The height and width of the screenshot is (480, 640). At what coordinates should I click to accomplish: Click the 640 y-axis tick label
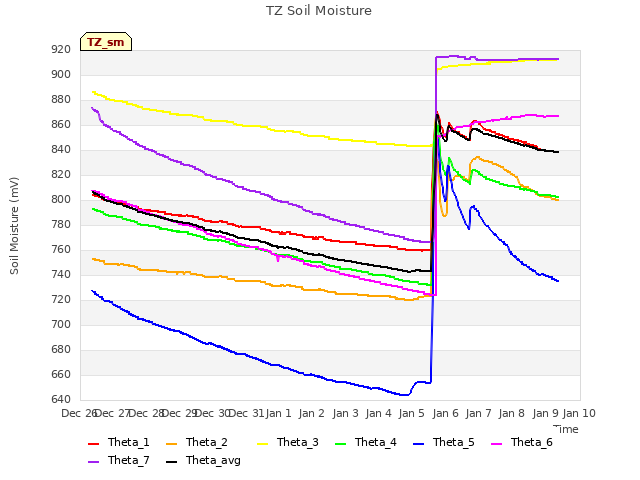tap(61, 399)
